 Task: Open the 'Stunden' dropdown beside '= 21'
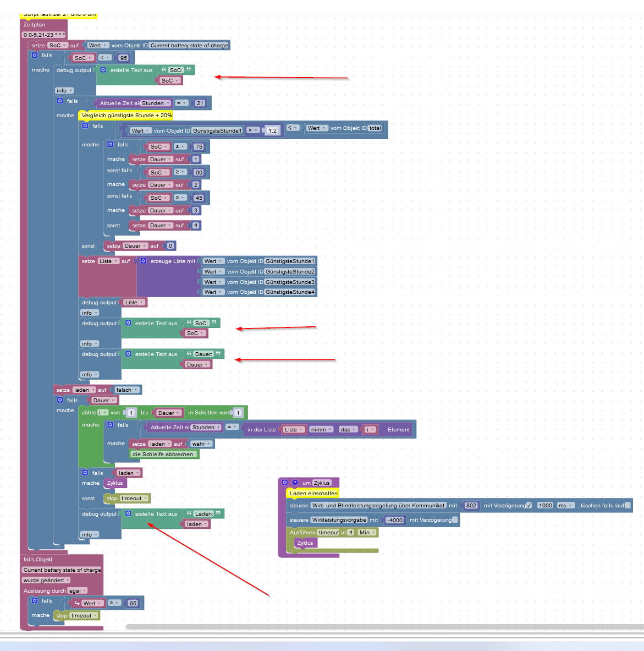(156, 103)
